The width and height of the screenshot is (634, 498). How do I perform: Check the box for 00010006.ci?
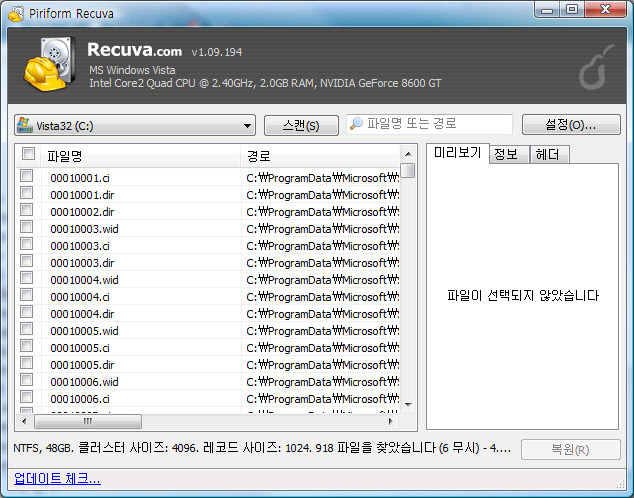[x=27, y=397]
